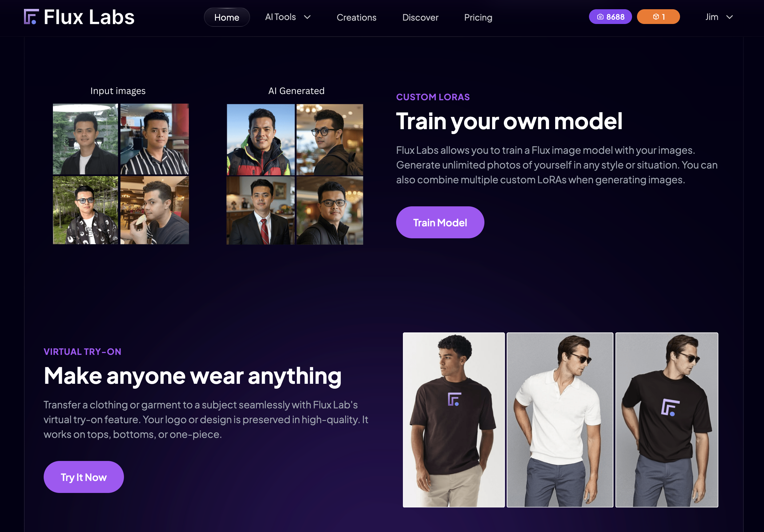Go to the Home tab
Image resolution: width=764 pixels, height=532 pixels.
point(227,17)
